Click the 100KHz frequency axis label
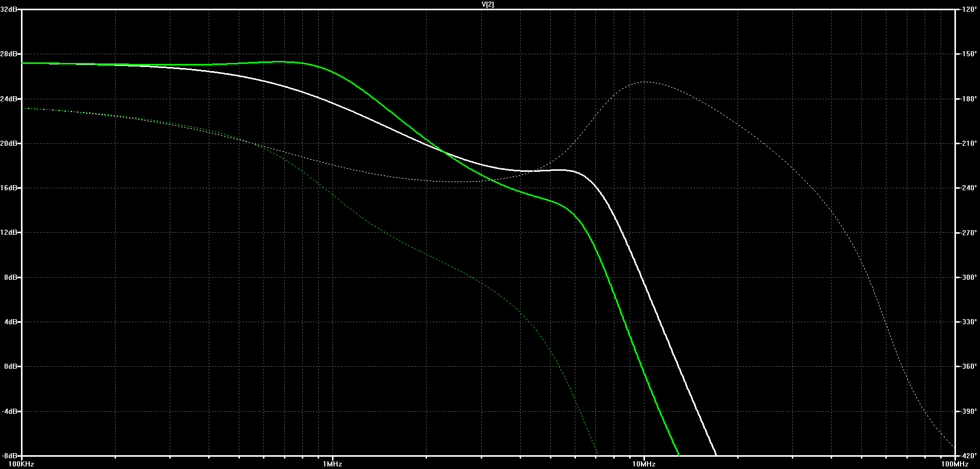Screen dimensions: 980x469 (22, 464)
